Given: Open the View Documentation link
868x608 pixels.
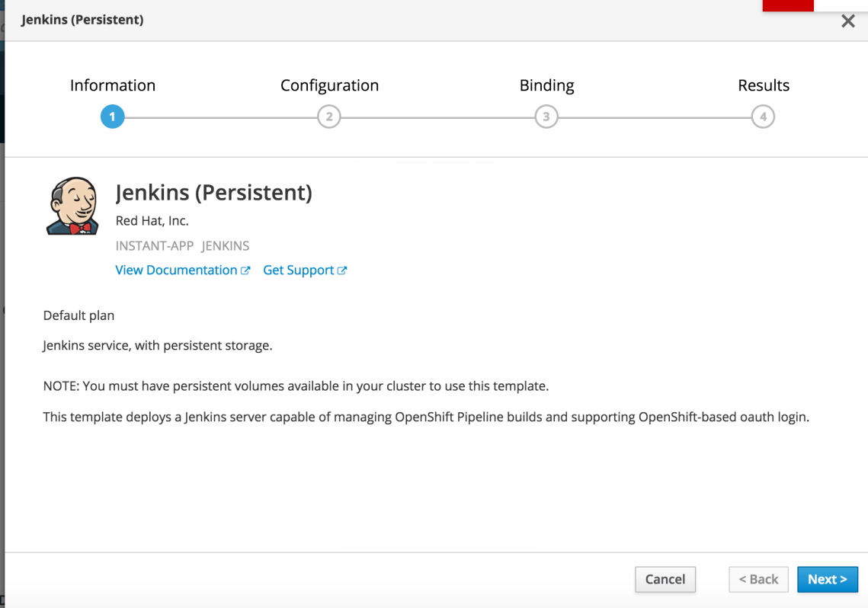Looking at the screenshot, I should 176,270.
